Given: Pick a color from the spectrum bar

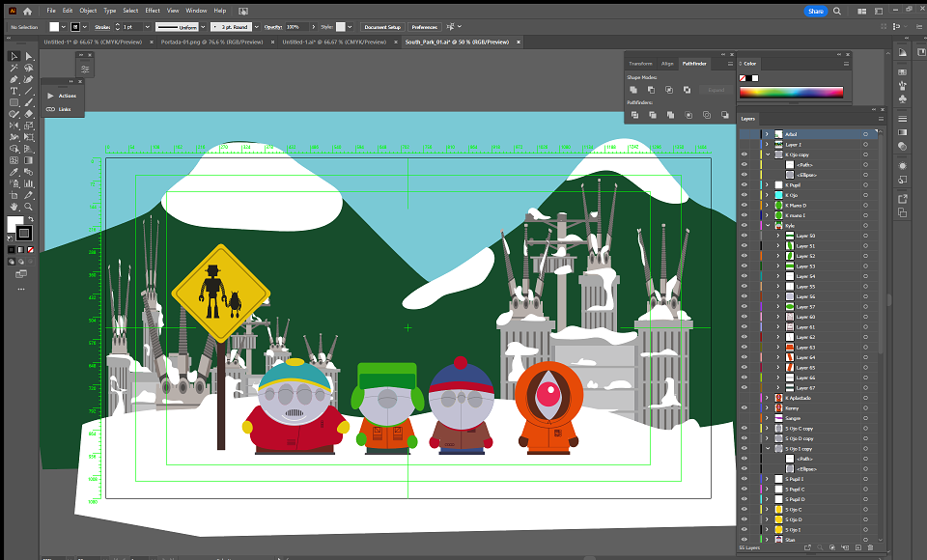Looking at the screenshot, I should pos(791,93).
